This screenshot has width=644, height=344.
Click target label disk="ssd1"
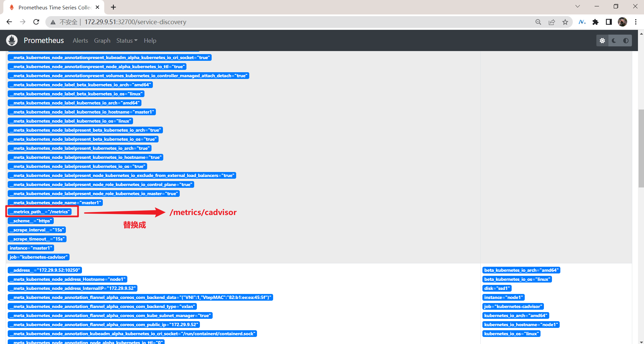[x=497, y=288]
